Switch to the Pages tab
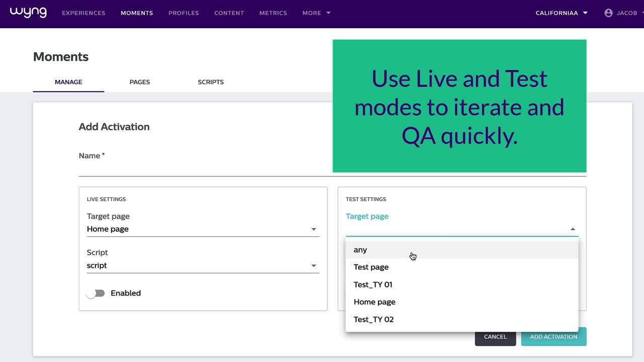This screenshot has width=644, height=362. point(140,82)
